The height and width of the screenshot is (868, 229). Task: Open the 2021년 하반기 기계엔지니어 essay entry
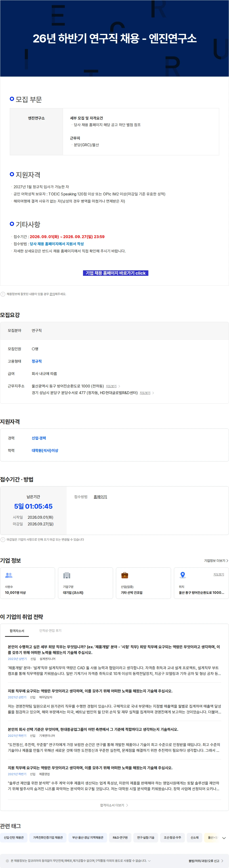(x=93, y=729)
